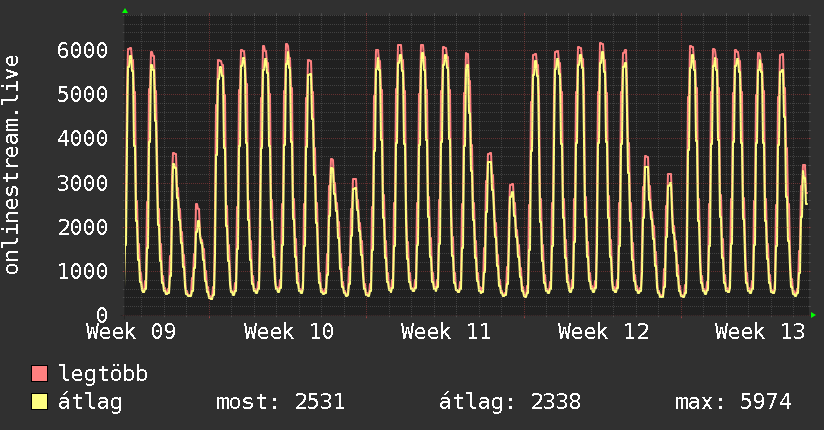Click the Week 11 axis label
This screenshot has height=430, width=824.
click(446, 332)
